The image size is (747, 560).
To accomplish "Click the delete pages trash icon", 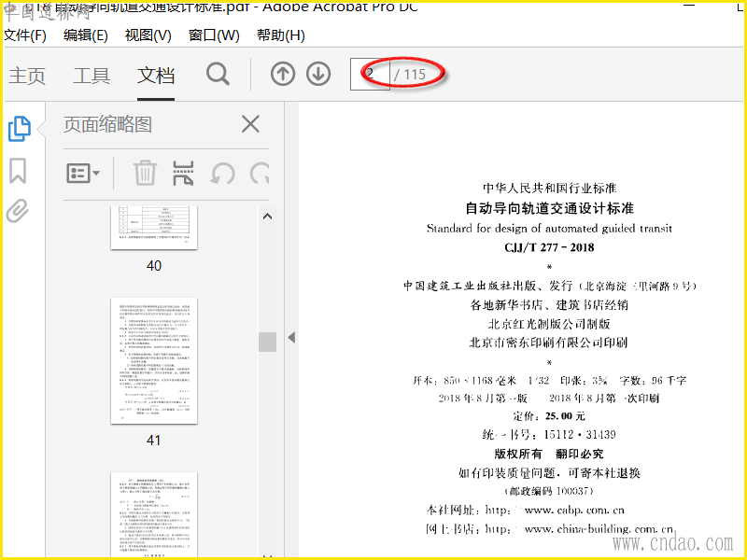I will click(145, 173).
